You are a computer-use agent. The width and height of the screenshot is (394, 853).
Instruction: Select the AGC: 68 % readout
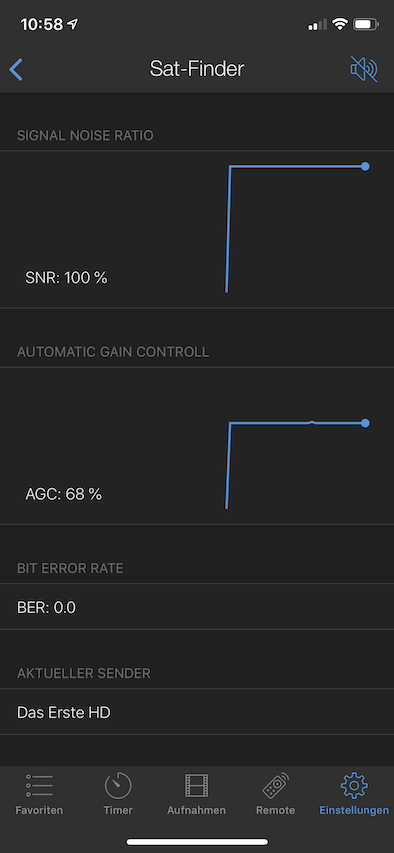click(64, 495)
